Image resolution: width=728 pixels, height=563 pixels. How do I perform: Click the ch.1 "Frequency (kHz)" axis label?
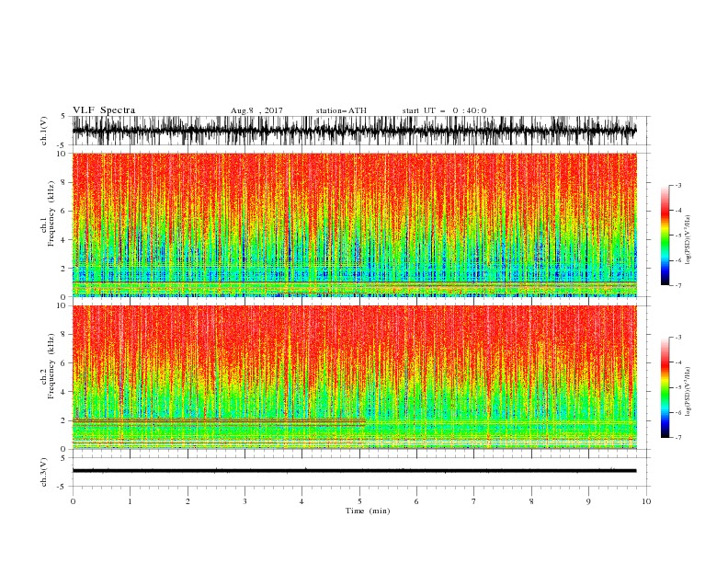pos(51,213)
